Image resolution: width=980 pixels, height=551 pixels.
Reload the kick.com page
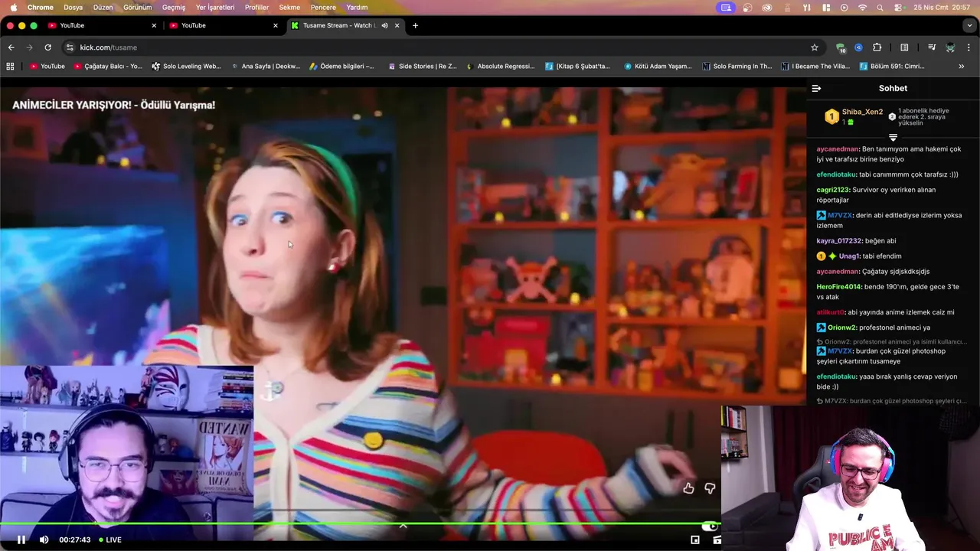[47, 47]
